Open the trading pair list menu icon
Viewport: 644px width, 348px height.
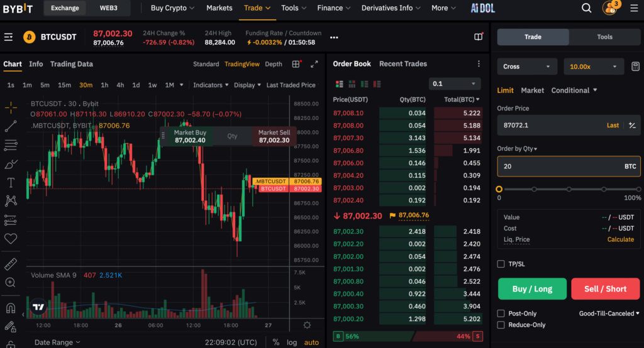(8, 37)
